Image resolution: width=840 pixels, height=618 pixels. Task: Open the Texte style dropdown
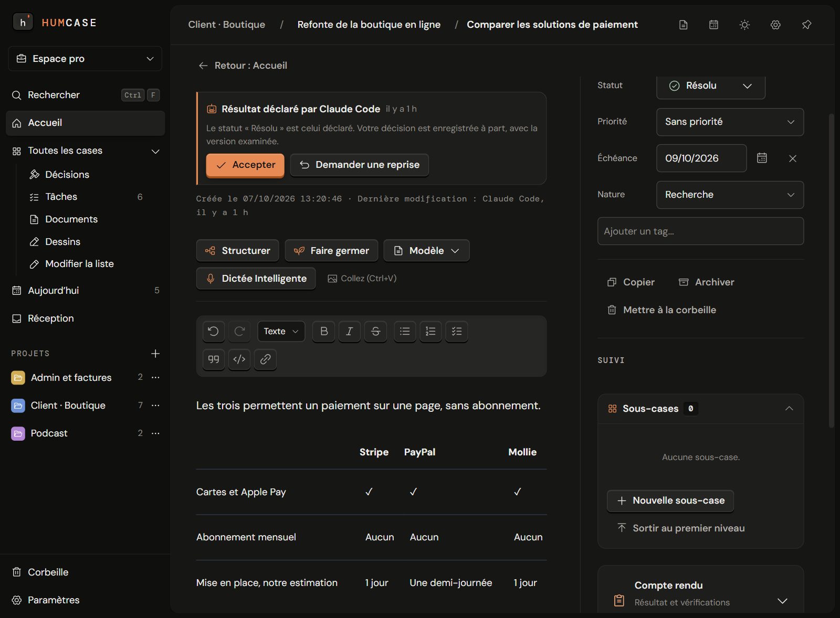click(x=281, y=331)
